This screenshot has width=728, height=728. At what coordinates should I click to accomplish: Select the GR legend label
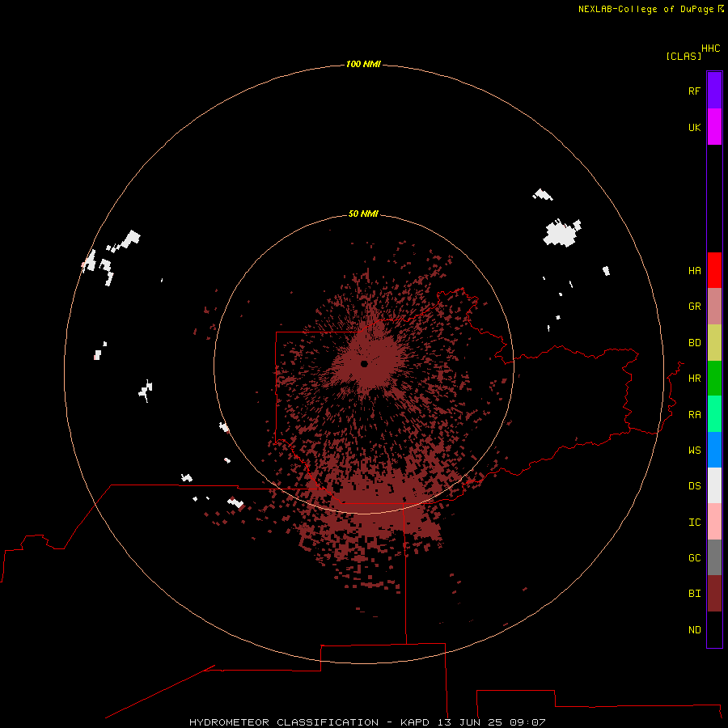695,307
